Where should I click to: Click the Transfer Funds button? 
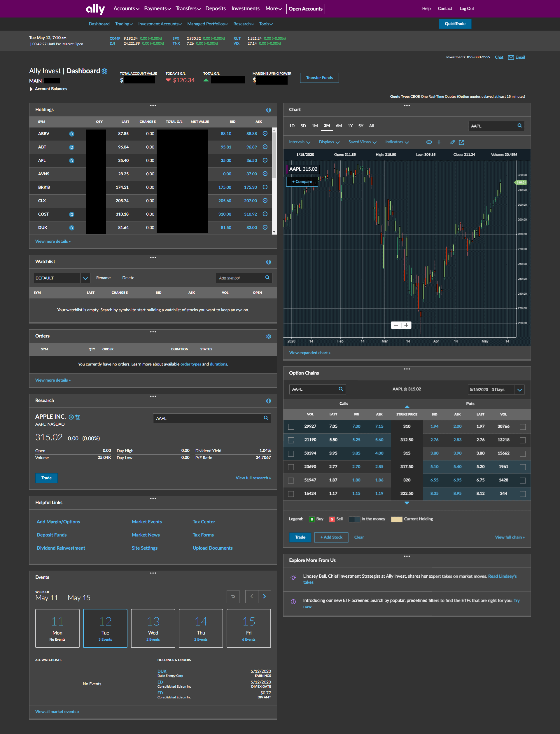[x=319, y=78]
